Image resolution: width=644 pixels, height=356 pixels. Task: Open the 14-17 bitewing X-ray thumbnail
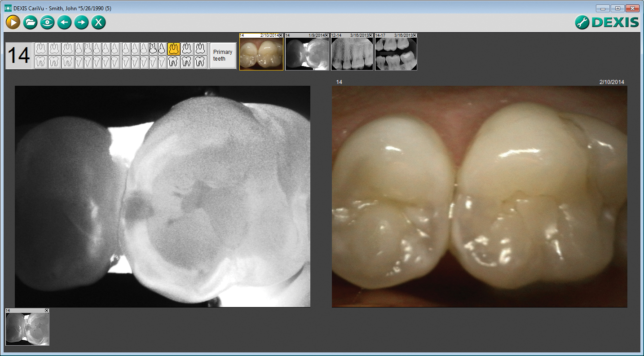click(396, 54)
